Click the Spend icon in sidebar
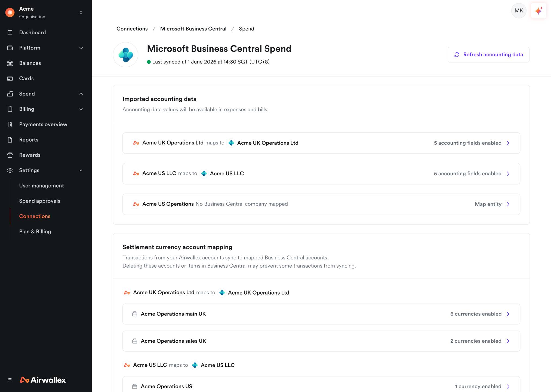The height and width of the screenshot is (392, 551). pyautogui.click(x=10, y=94)
